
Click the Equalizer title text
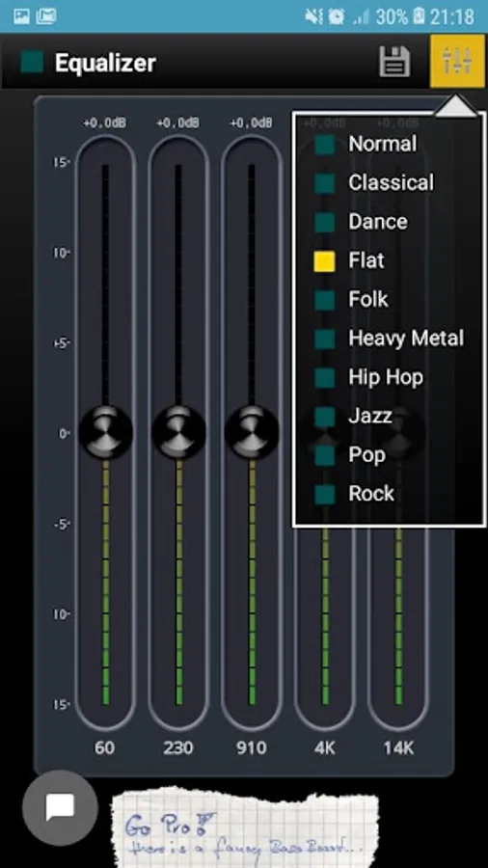click(105, 63)
